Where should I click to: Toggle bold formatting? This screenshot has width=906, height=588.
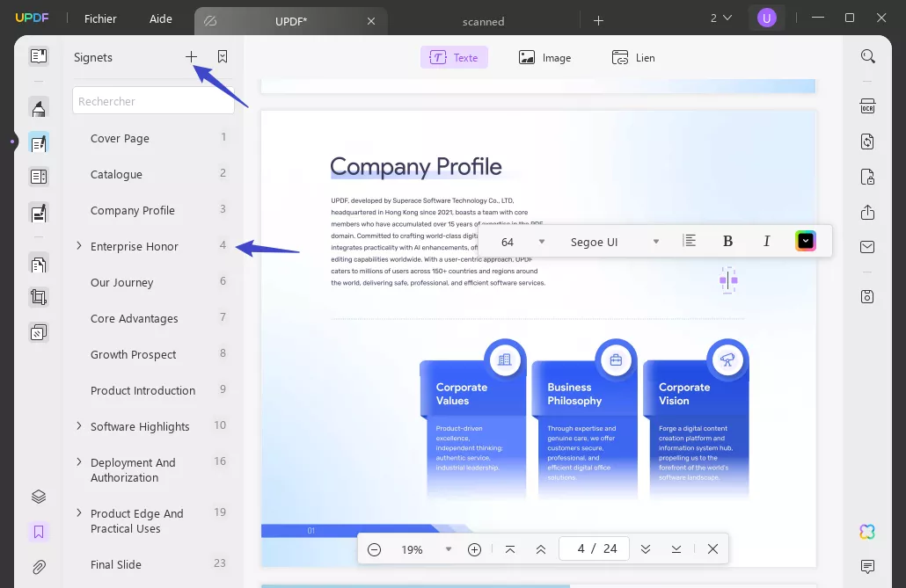coord(728,241)
